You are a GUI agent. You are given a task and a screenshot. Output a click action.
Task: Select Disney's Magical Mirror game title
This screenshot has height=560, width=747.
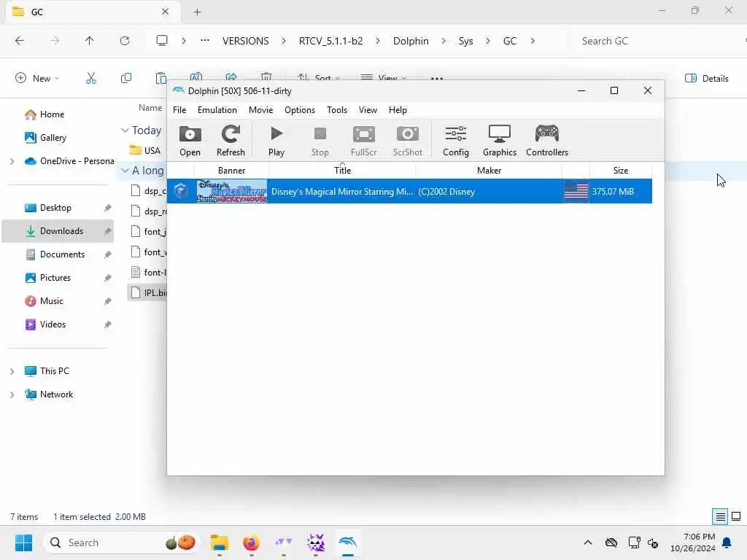point(341,192)
